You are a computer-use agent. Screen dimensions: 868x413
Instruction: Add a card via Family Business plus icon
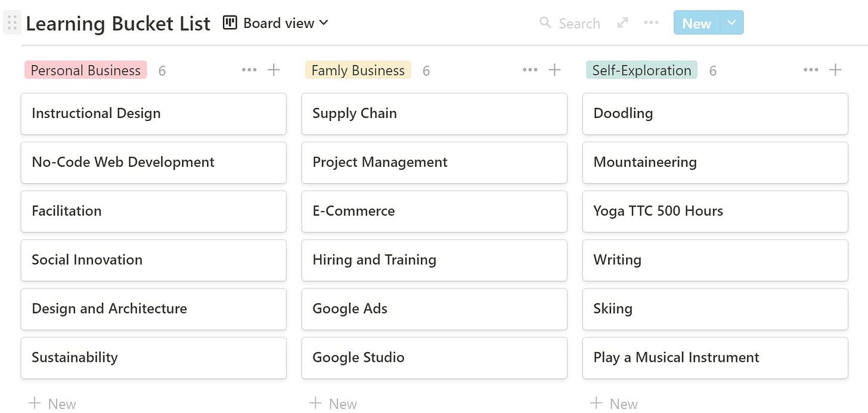(554, 70)
